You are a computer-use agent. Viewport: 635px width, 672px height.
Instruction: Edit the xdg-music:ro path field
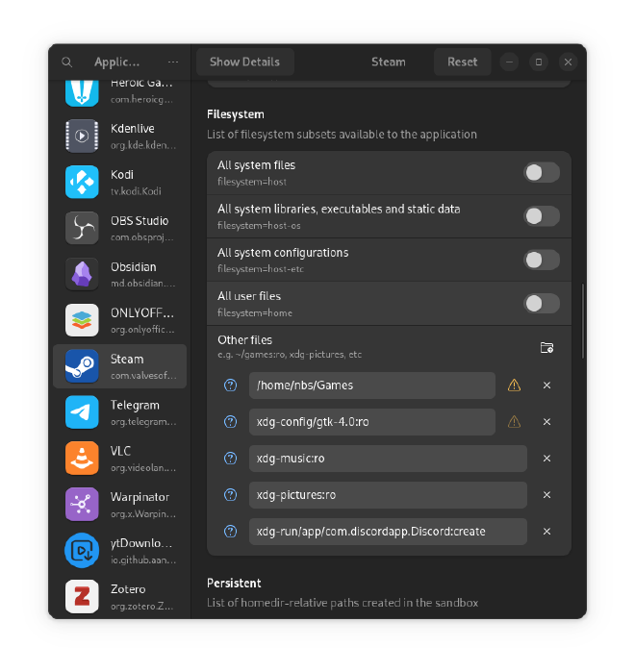point(388,459)
